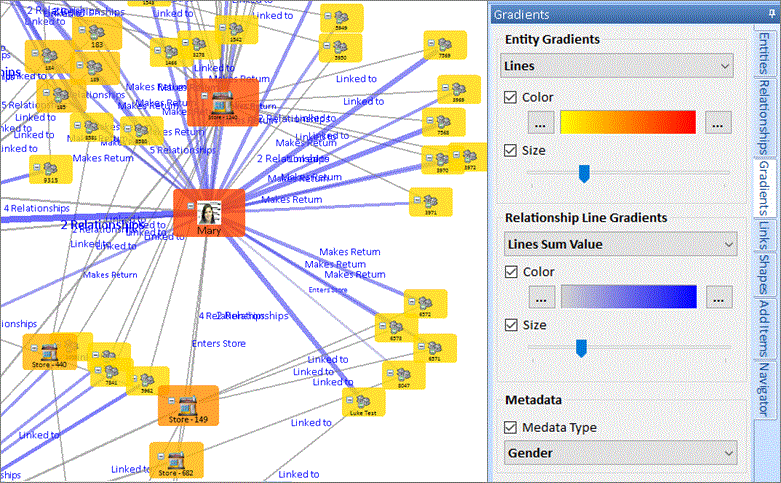Image resolution: width=781 pixels, height=483 pixels.
Task: Disable Entity Gradients Color checkbox
Action: [x=511, y=97]
